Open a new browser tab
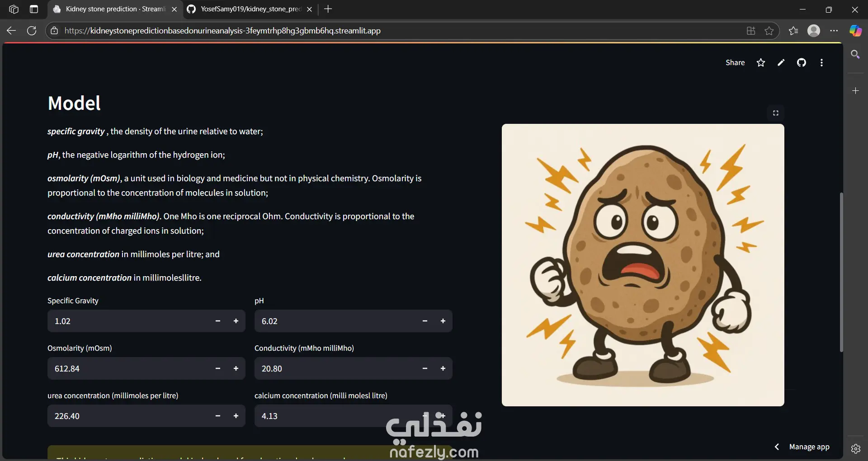The image size is (868, 461). click(328, 9)
